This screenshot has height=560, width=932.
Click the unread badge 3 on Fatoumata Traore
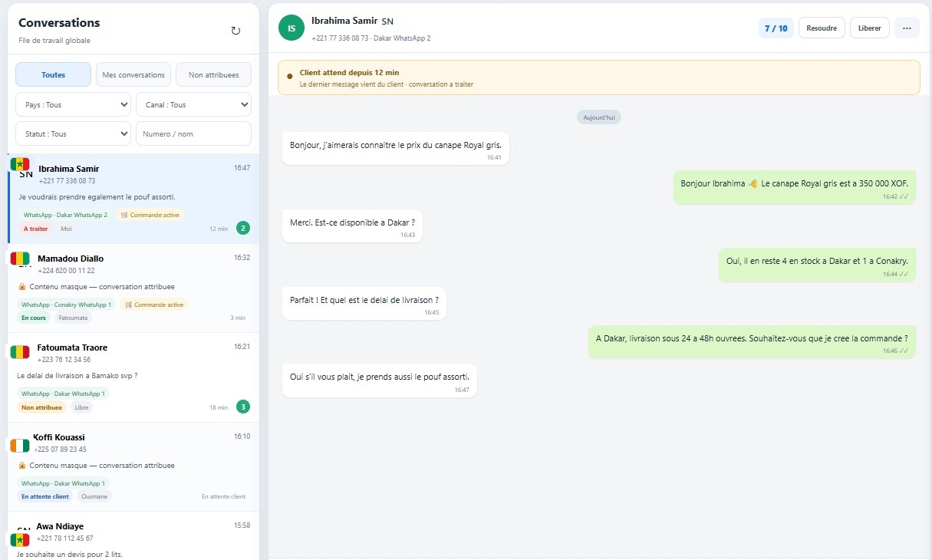[x=243, y=407]
